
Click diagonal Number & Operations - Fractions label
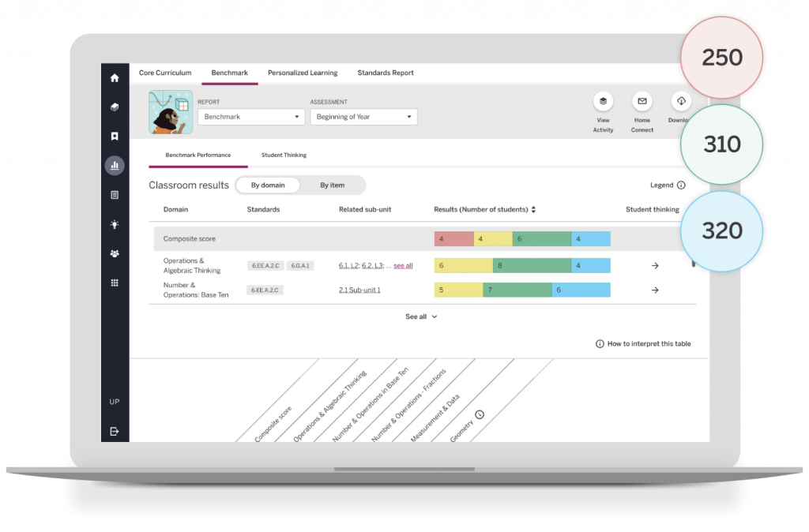(x=408, y=405)
